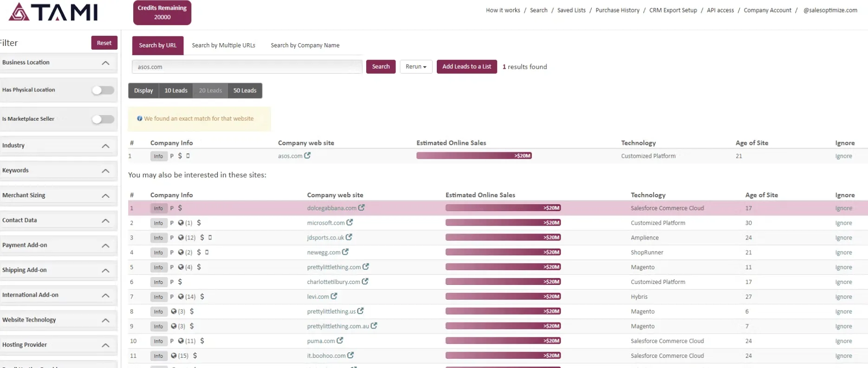The width and height of the screenshot is (868, 368).
Task: Expand the Hosting Provider filter
Action: (x=58, y=345)
